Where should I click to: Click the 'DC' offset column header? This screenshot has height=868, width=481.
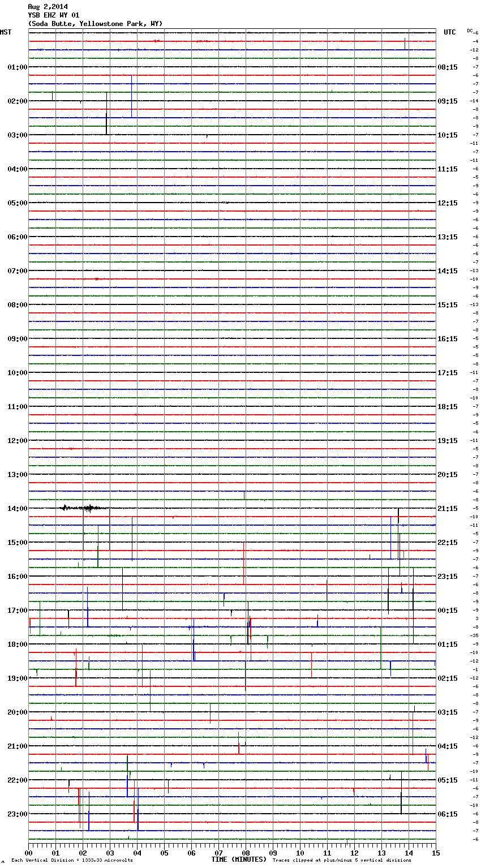(x=470, y=31)
